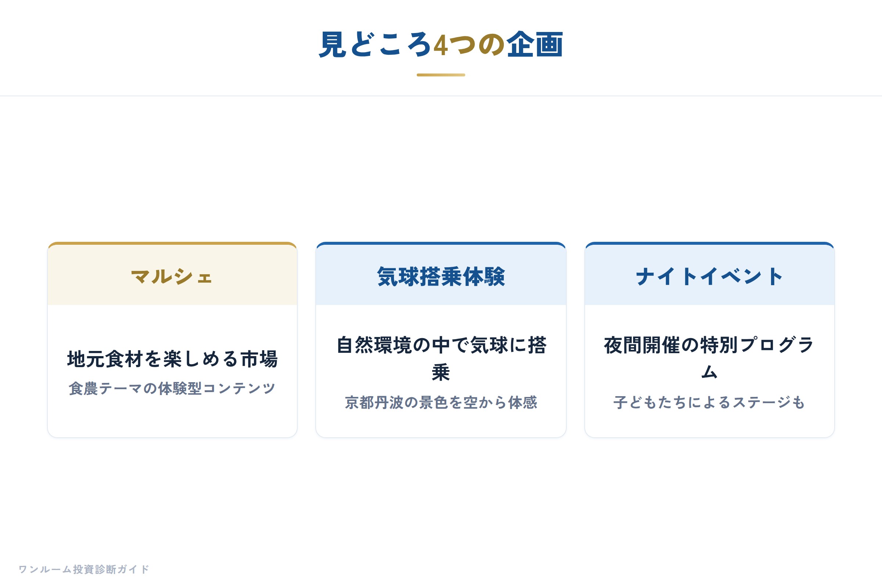The image size is (882, 588).
Task: Click blue top border of 気球搭乗体験 card
Action: tap(441, 243)
